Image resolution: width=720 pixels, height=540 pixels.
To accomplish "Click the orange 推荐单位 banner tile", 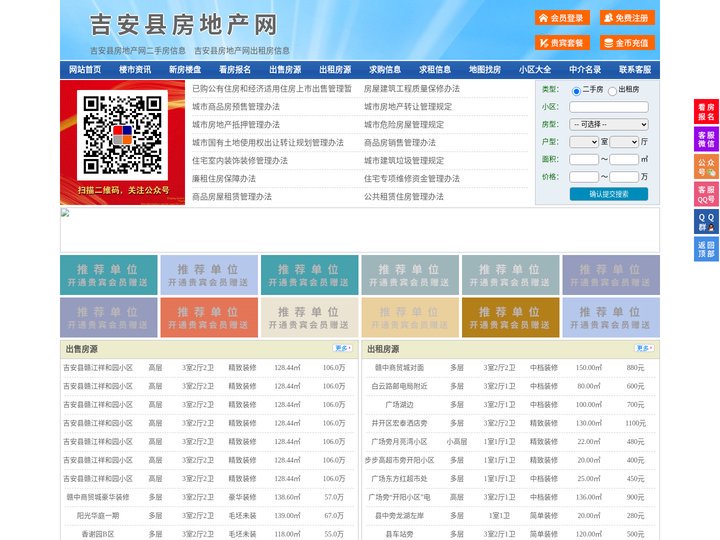I will [x=209, y=317].
